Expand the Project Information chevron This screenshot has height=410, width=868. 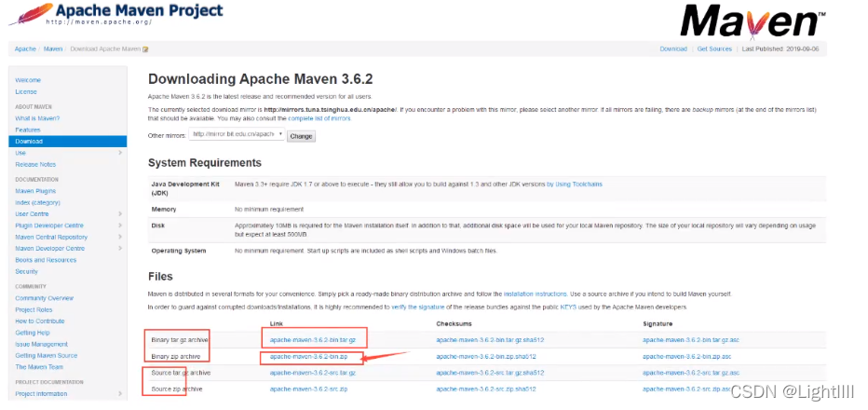pos(120,394)
